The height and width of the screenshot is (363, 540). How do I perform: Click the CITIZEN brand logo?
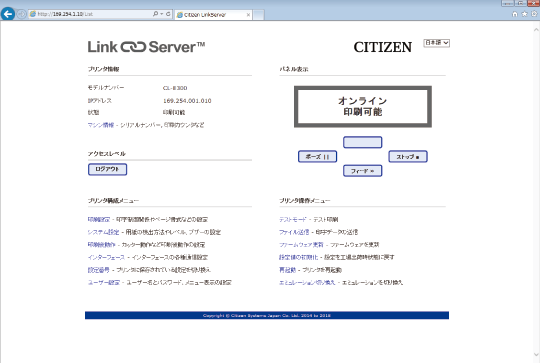point(383,47)
